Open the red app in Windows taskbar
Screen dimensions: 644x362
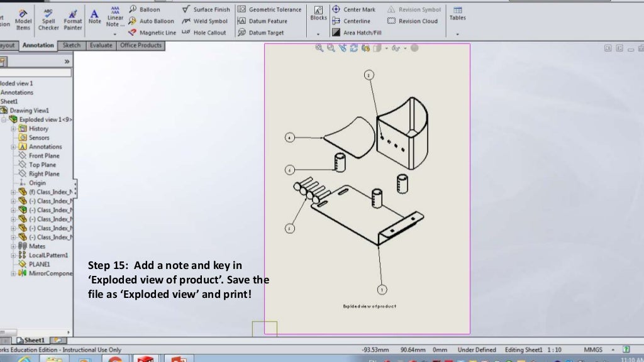point(145,359)
